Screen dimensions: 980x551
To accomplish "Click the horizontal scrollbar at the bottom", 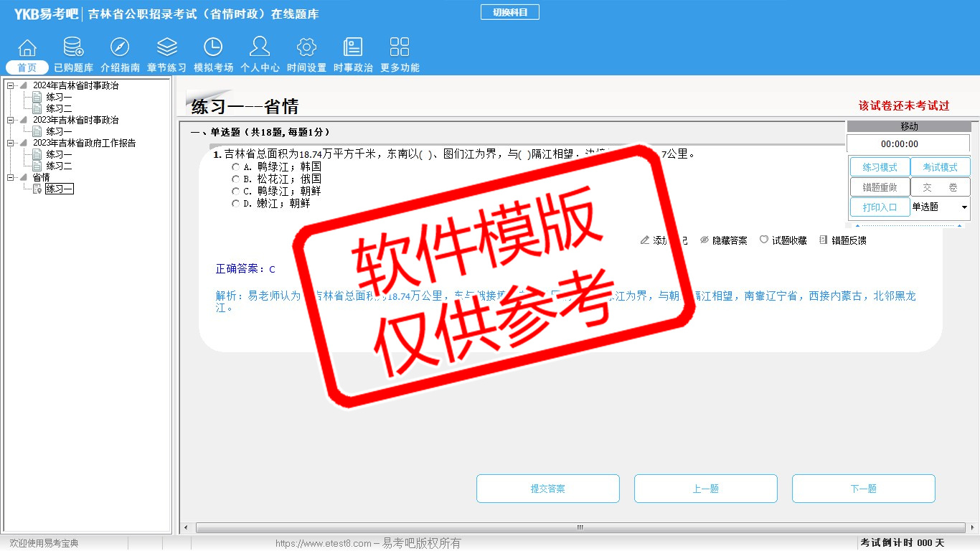I will click(580, 527).
